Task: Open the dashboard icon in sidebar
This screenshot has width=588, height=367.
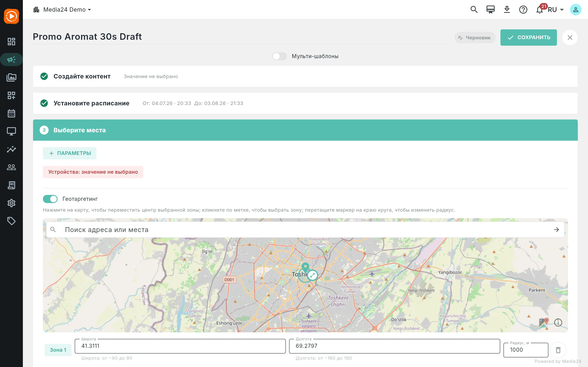Action: pos(11,42)
